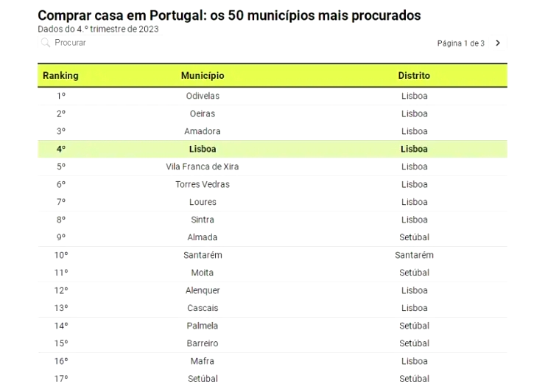This screenshot has width=545, height=392.
Task: Click the Torres Vedras cell
Action: tap(203, 184)
